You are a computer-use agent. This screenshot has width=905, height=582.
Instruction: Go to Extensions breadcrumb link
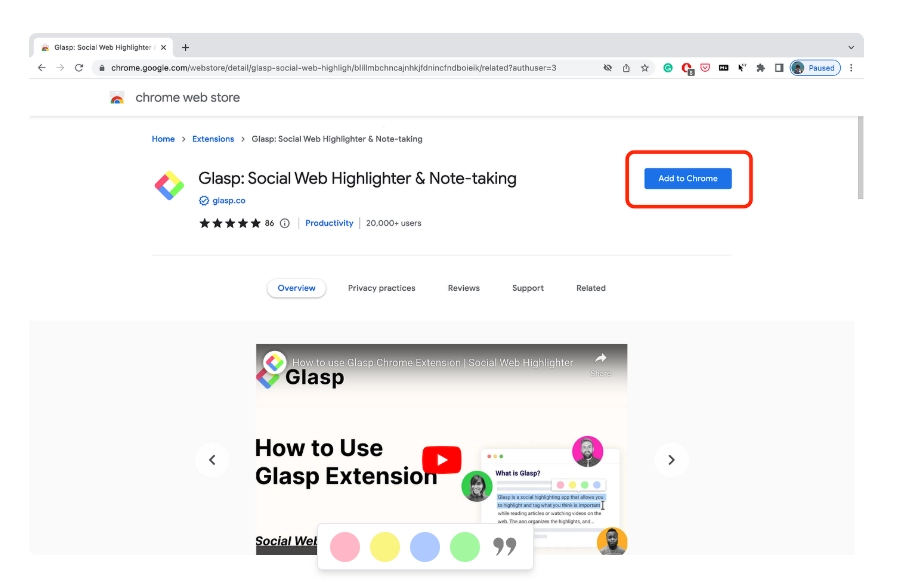[213, 139]
